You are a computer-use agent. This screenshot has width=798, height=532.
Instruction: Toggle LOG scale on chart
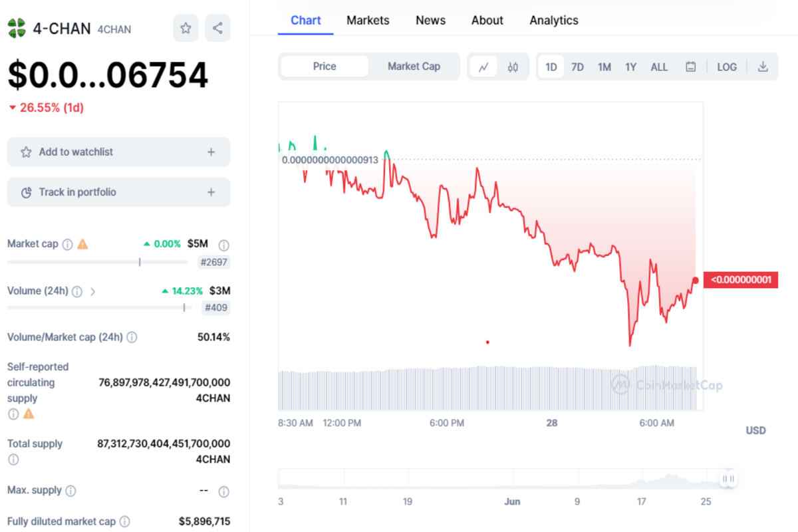point(727,66)
